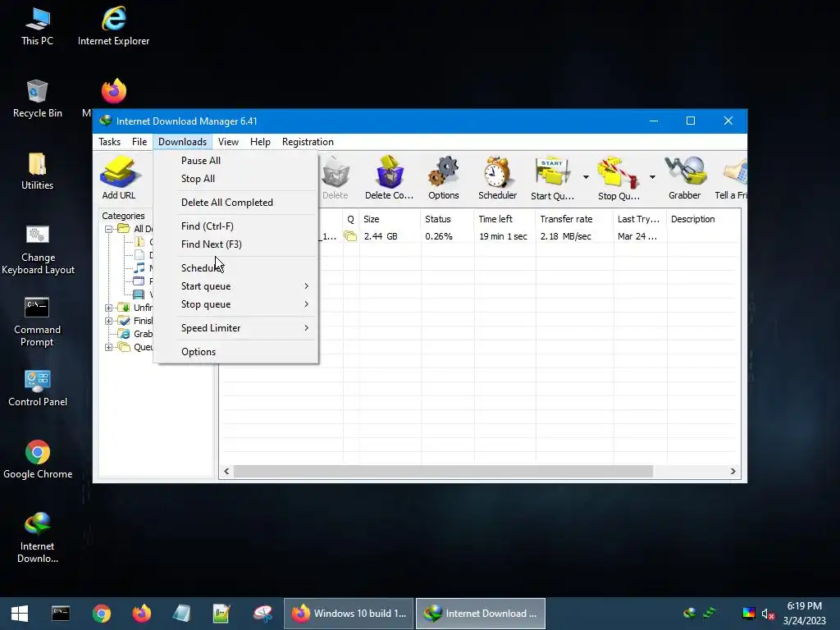
Task: Open Stop Queue dropdown arrow
Action: [x=652, y=177]
